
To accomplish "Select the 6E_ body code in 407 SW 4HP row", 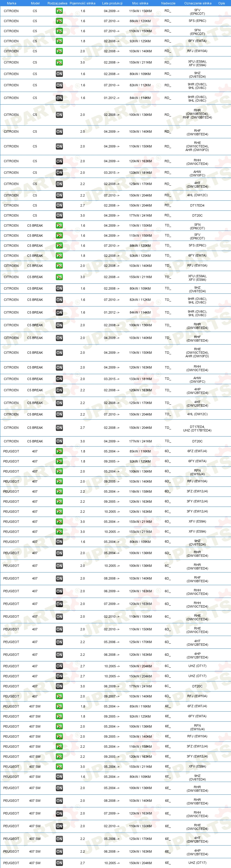I will [167, 851].
